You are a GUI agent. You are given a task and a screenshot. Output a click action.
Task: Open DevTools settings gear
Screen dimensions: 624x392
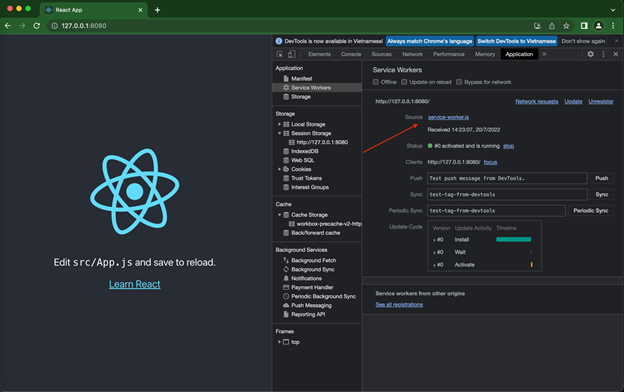pos(591,54)
